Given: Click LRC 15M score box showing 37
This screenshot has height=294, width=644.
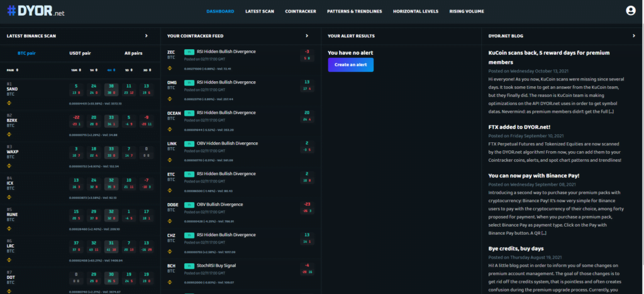Looking at the screenshot, I should [x=76, y=246].
